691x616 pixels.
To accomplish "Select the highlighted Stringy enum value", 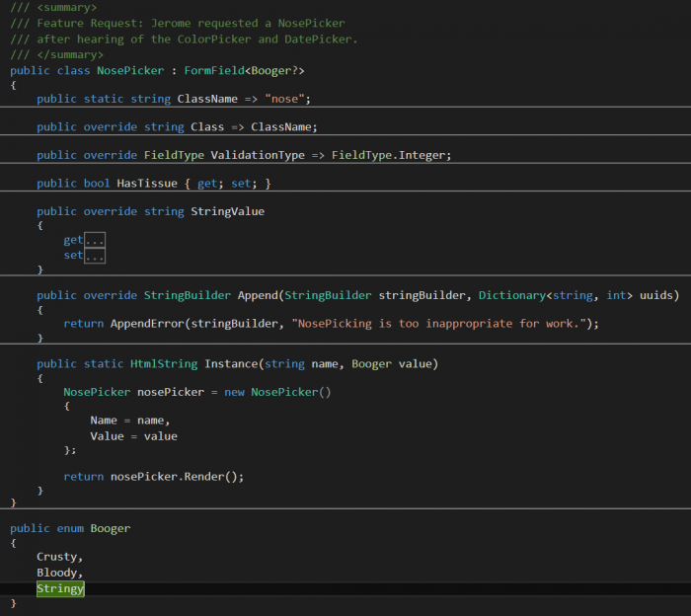I will point(60,588).
